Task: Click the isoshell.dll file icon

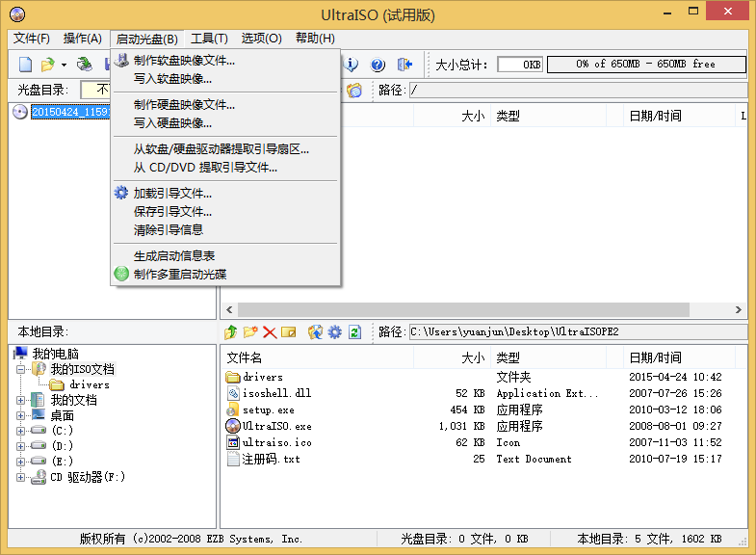Action: pyautogui.click(x=233, y=393)
